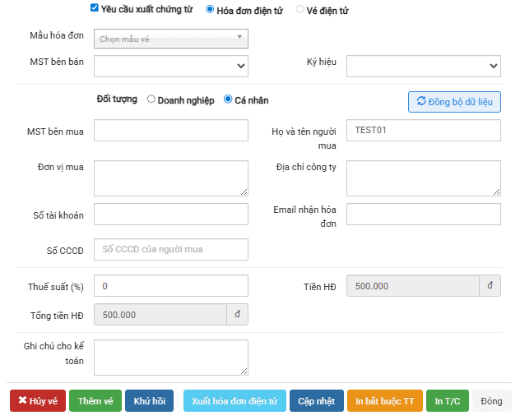
Task: Toggle the Yêu cầu xuất chứng từ checkbox
Action: click(94, 8)
